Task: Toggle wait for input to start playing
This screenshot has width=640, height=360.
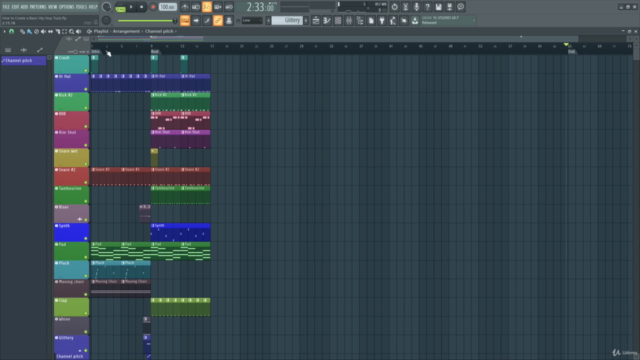Action: (x=196, y=7)
